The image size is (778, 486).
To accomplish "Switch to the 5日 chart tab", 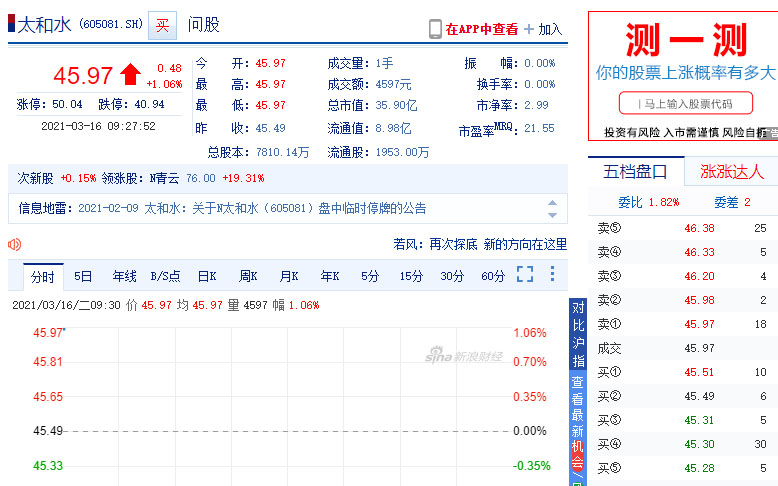I will [83, 276].
